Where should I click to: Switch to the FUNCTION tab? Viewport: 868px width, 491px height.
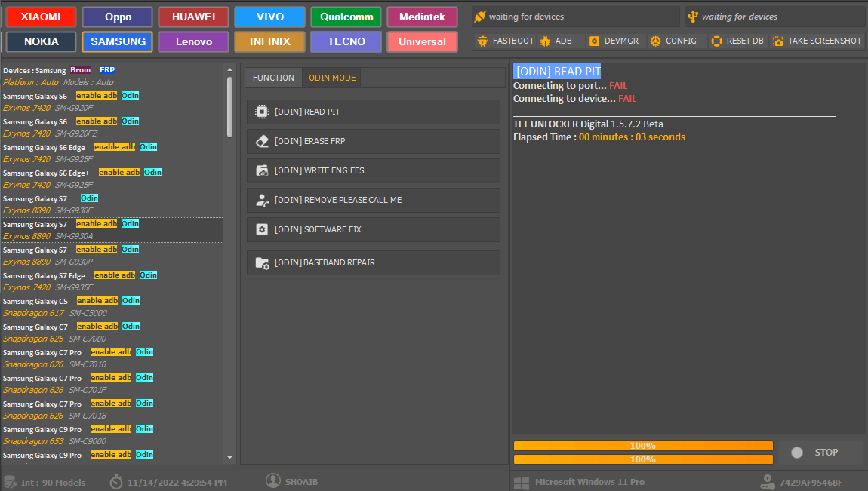pos(273,77)
